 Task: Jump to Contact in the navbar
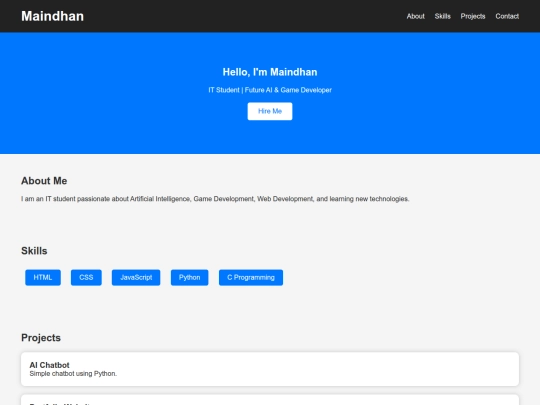coord(507,16)
